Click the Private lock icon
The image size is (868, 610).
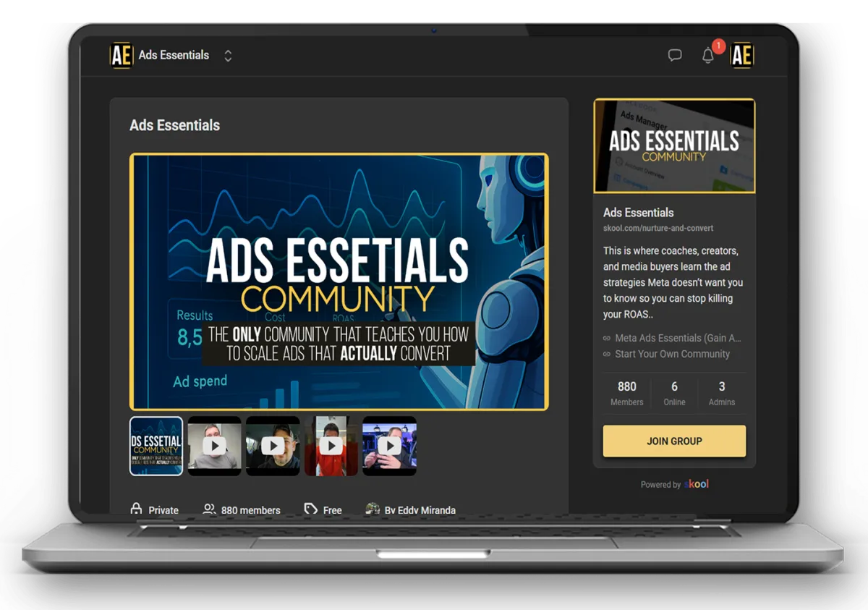pos(136,509)
